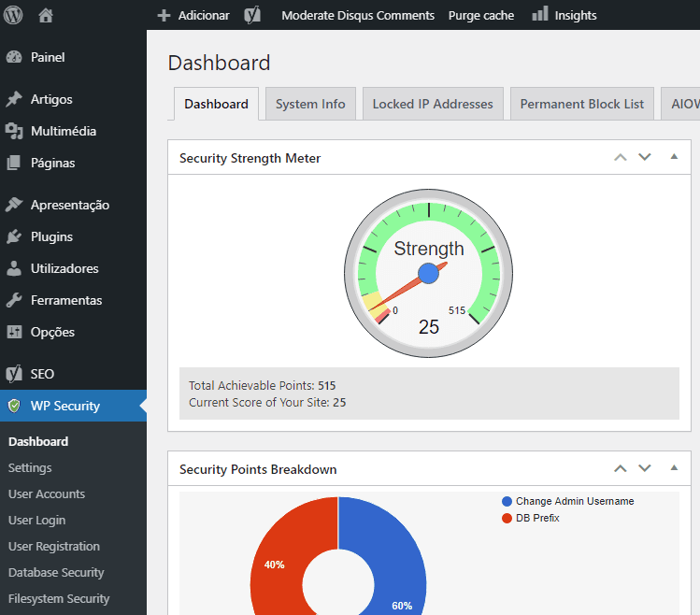Click the Strength gauge meter
The height and width of the screenshot is (615, 700).
coord(428,273)
